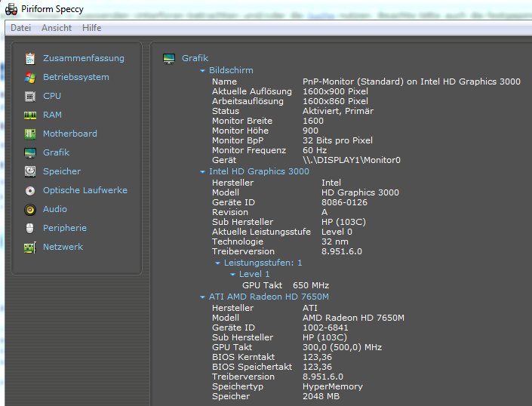Viewport: 532px width, 406px height.
Task: Collapse the Intel HD Graphics 3000 arrow
Action: pos(202,172)
